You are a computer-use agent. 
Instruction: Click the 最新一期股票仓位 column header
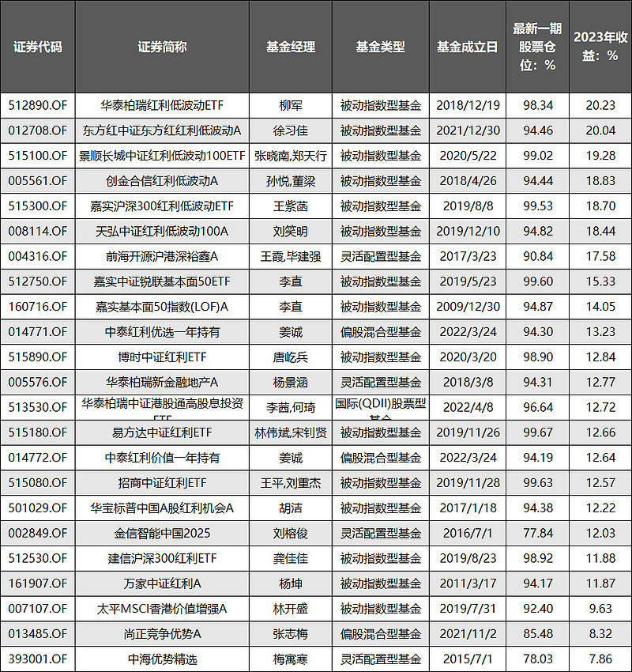[x=538, y=47]
